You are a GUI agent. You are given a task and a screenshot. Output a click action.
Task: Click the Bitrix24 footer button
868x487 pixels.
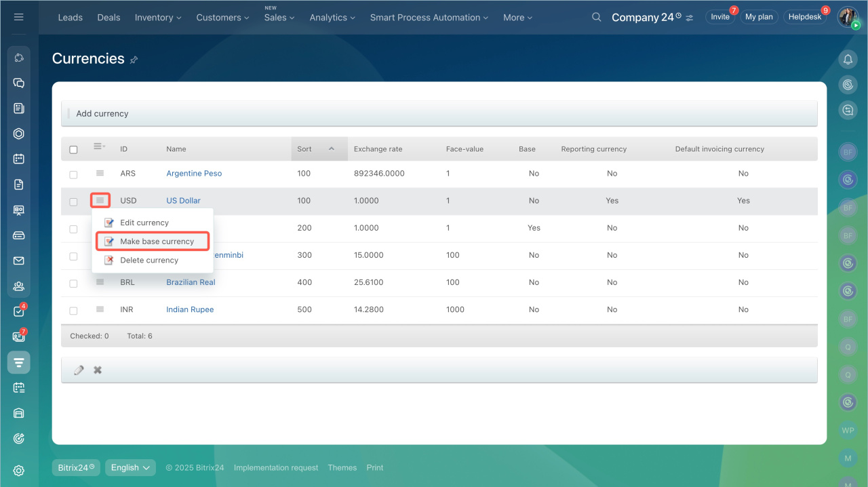click(76, 467)
